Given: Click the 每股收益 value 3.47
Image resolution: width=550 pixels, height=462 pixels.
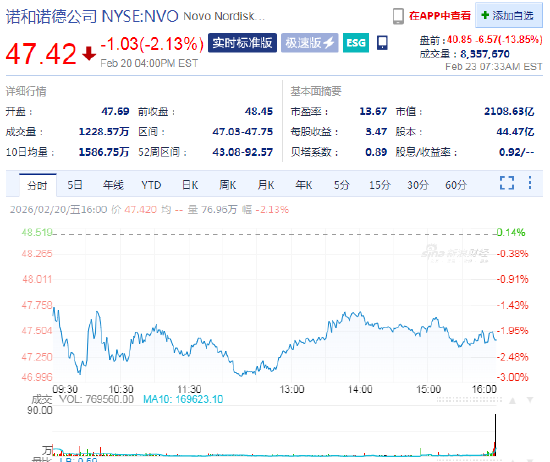Looking at the screenshot, I should 376,132.
